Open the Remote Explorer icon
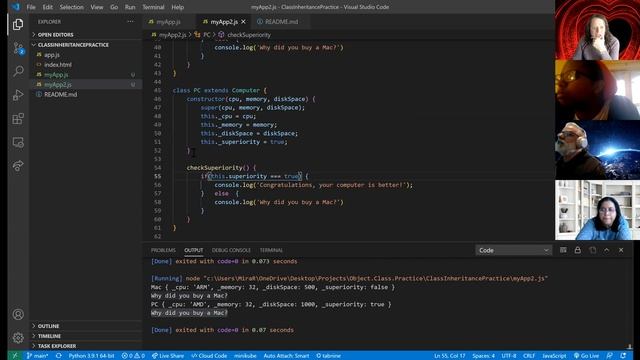The height and width of the screenshot is (360, 640). 18,142
